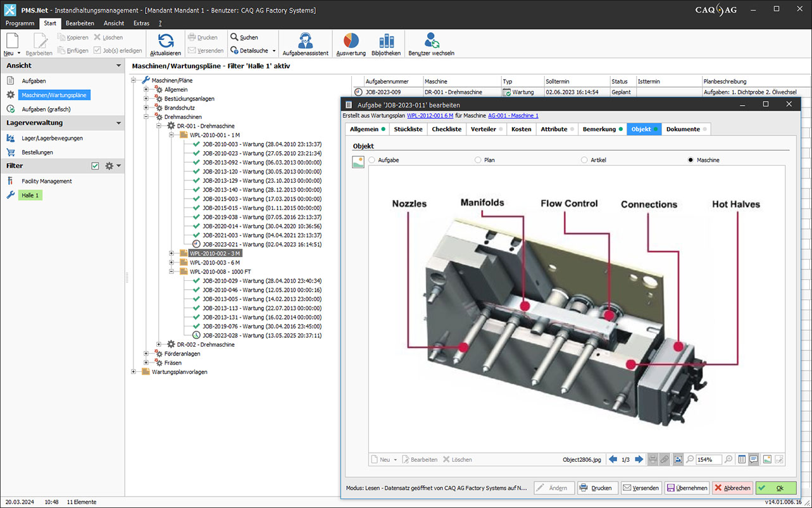Click the Übernehmen button
This screenshot has width=812, height=508.
(x=687, y=488)
